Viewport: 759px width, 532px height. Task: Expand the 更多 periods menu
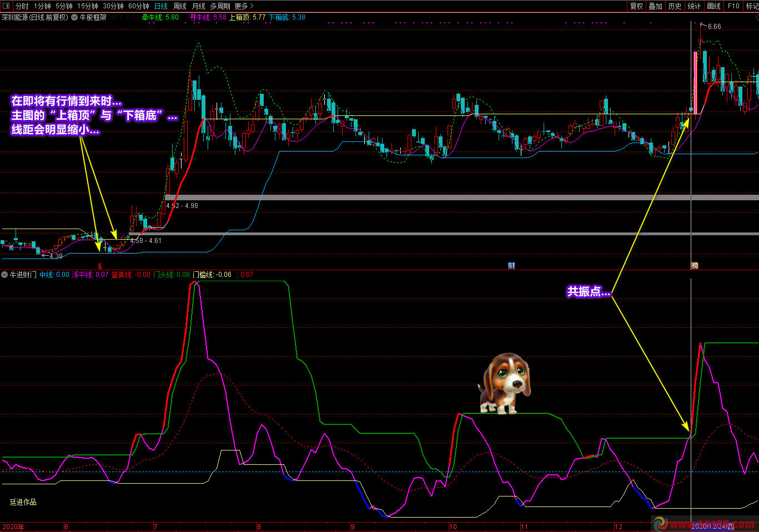point(244,6)
